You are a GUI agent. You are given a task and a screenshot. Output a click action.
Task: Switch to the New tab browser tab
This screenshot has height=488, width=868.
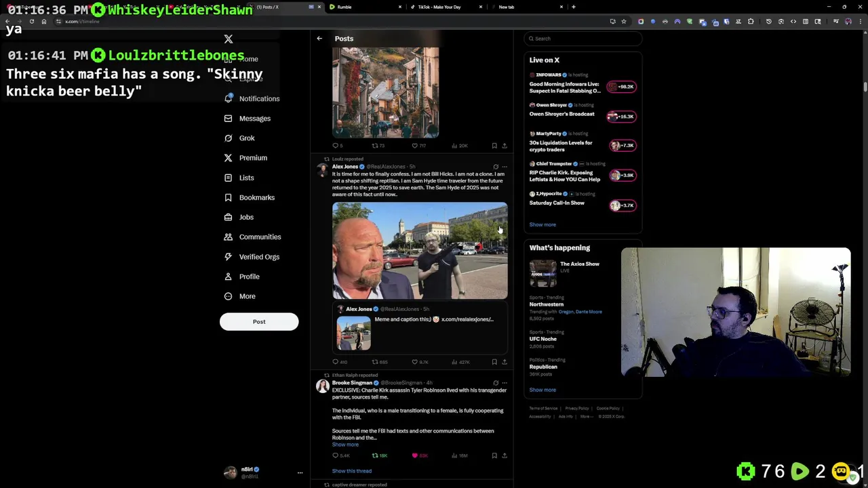coord(526,7)
